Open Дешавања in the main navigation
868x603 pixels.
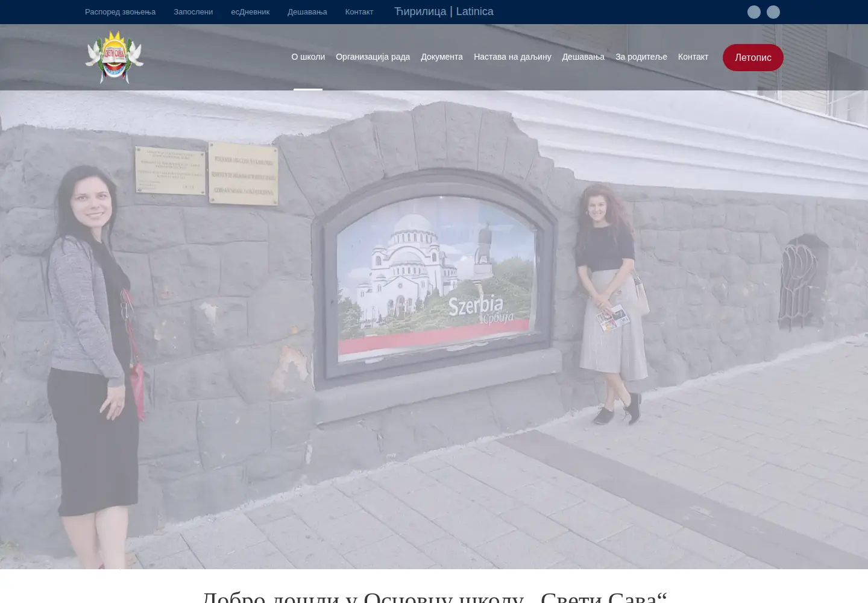click(583, 57)
